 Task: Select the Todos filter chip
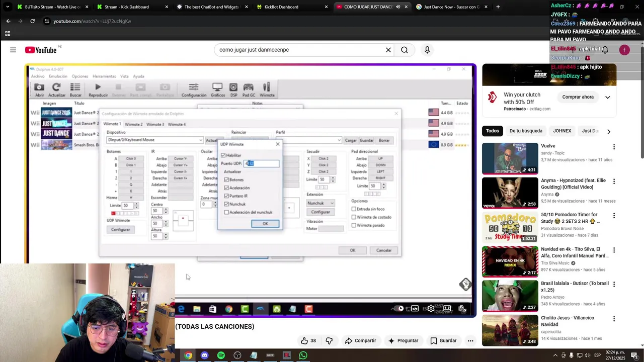tap(493, 131)
